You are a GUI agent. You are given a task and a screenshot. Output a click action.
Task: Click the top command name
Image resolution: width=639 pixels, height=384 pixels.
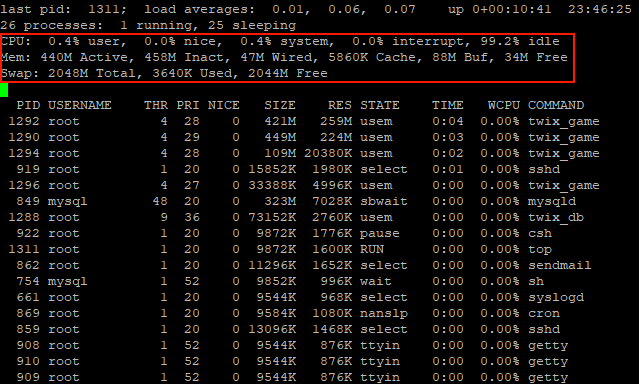(x=540, y=249)
